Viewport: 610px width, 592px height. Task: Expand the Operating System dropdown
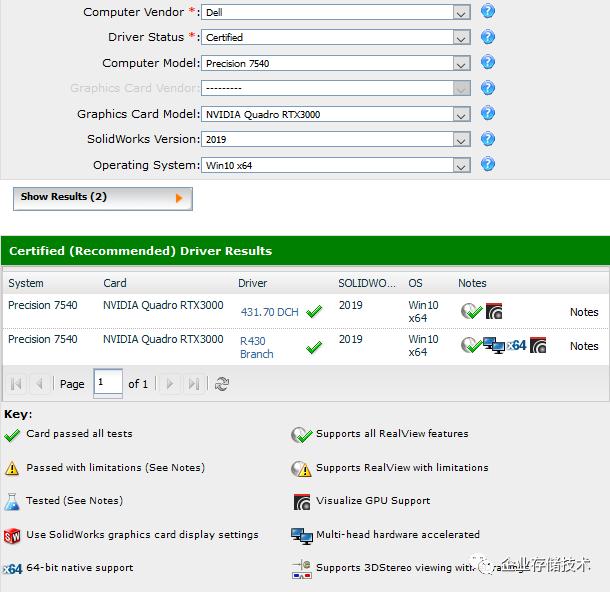(461, 166)
